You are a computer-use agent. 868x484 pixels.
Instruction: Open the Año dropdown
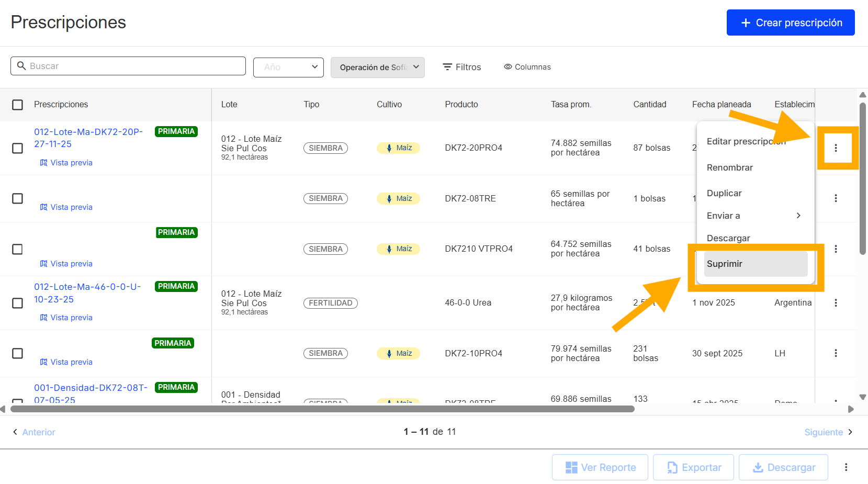pyautogui.click(x=288, y=67)
